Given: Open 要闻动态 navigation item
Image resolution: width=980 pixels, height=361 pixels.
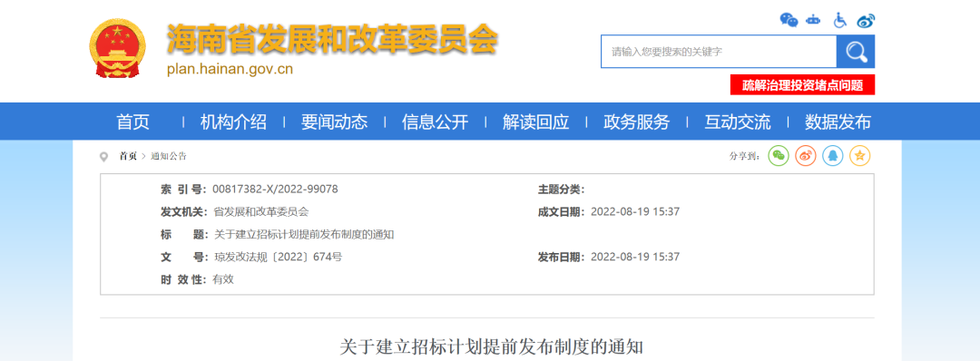Looking at the screenshot, I should click(x=334, y=122).
